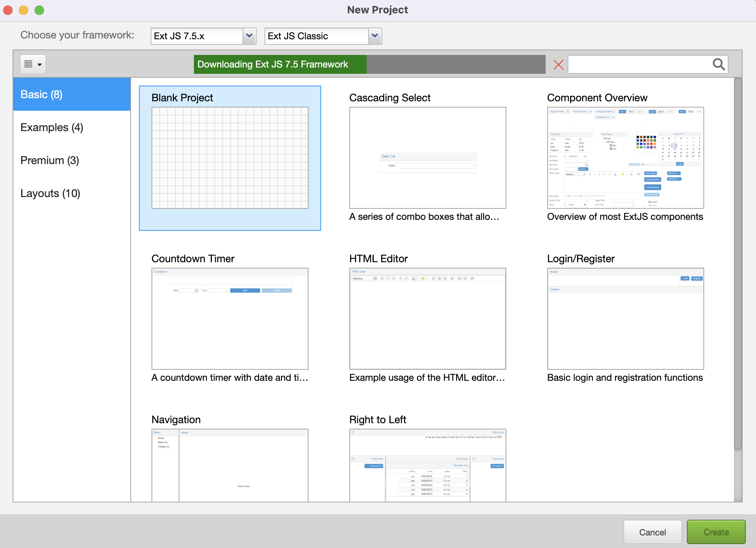Image resolution: width=756 pixels, height=548 pixels.
Task: Choose the HTML Editor template thumbnail
Action: point(428,319)
